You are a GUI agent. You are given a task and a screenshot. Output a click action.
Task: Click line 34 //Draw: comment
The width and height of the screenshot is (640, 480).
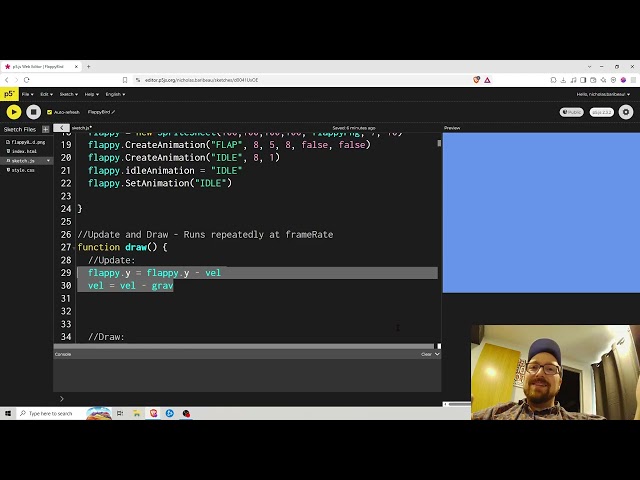coord(107,337)
